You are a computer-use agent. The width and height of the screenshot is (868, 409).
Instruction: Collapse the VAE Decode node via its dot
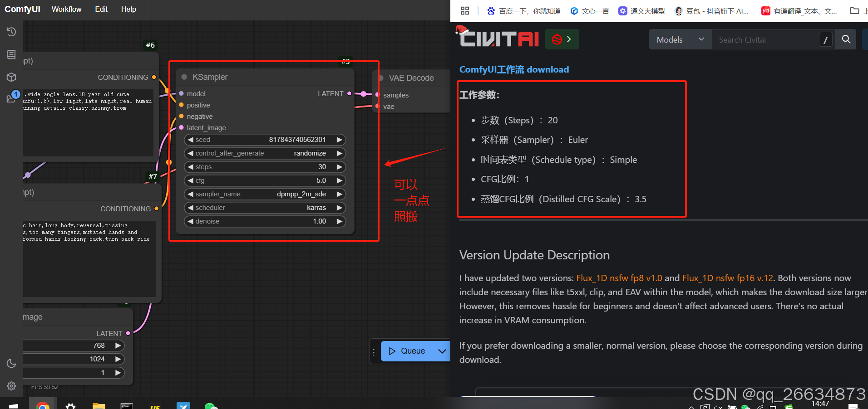tap(380, 78)
